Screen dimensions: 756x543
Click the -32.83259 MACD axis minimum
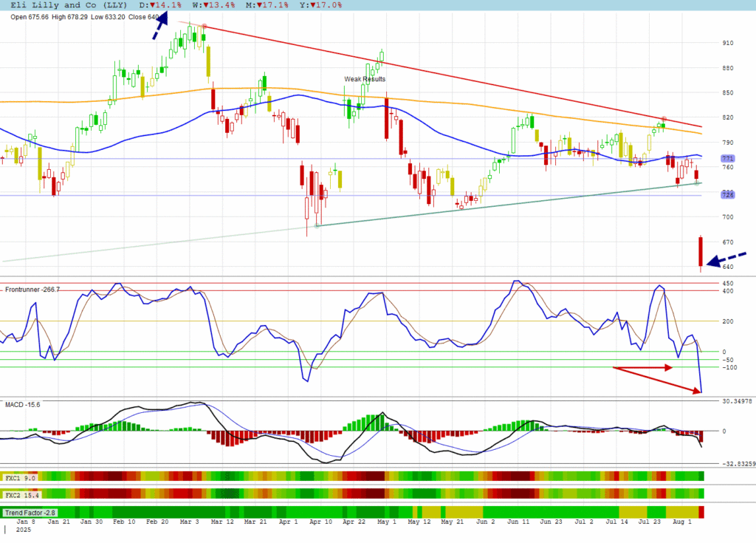738,464
